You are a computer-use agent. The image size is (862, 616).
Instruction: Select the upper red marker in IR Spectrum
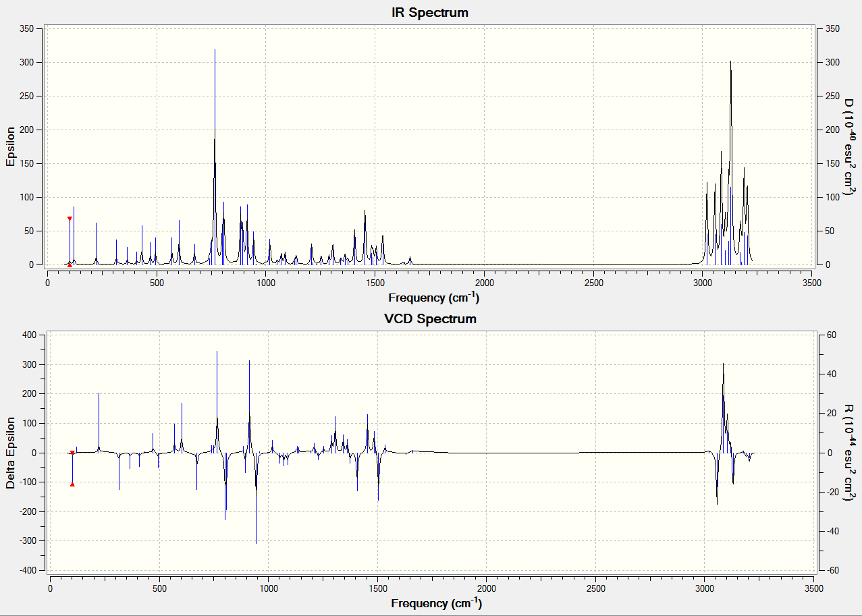(70, 219)
